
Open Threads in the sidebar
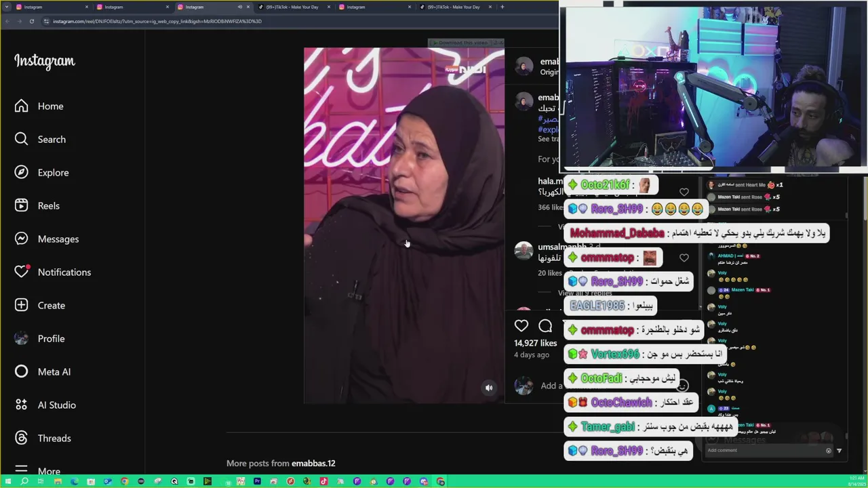click(x=43, y=439)
